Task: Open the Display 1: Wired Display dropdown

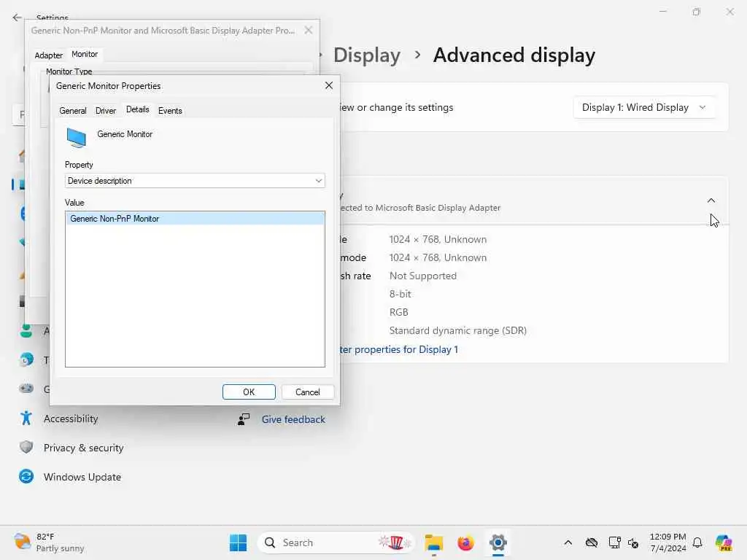Action: click(644, 108)
